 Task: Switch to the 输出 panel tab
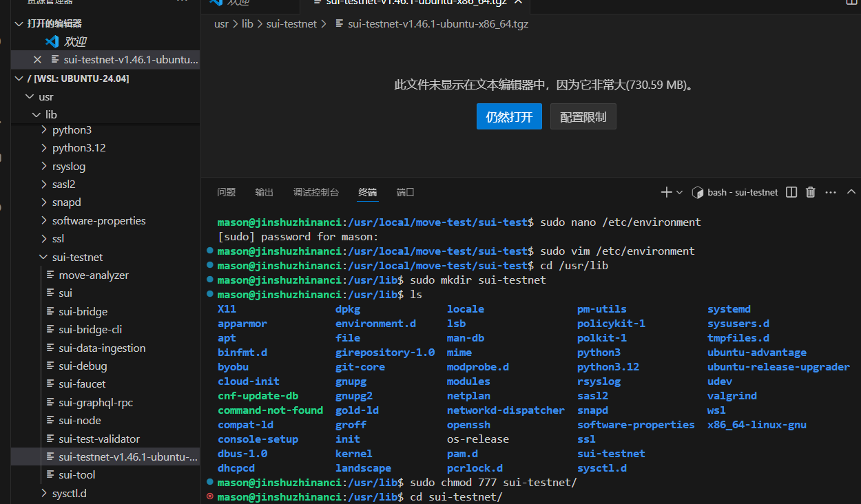264,192
